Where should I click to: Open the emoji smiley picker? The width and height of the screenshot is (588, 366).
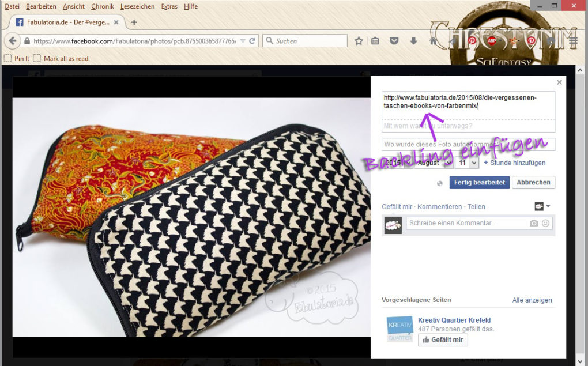(x=545, y=223)
